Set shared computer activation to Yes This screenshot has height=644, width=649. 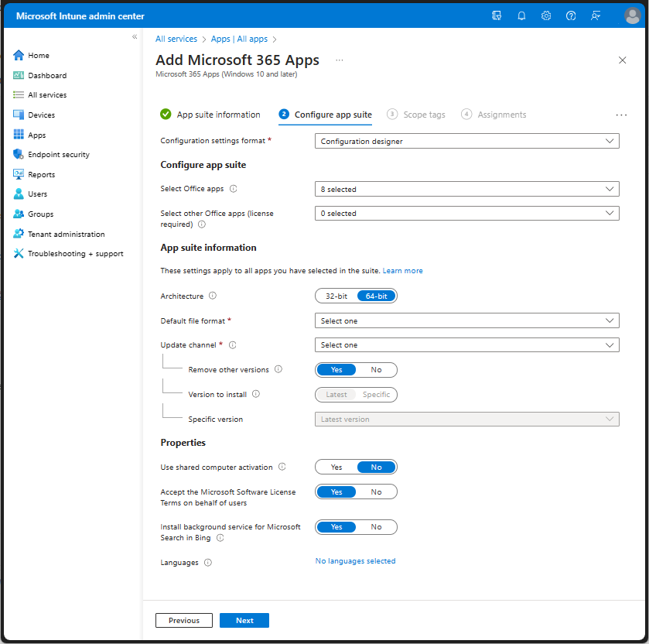(336, 468)
